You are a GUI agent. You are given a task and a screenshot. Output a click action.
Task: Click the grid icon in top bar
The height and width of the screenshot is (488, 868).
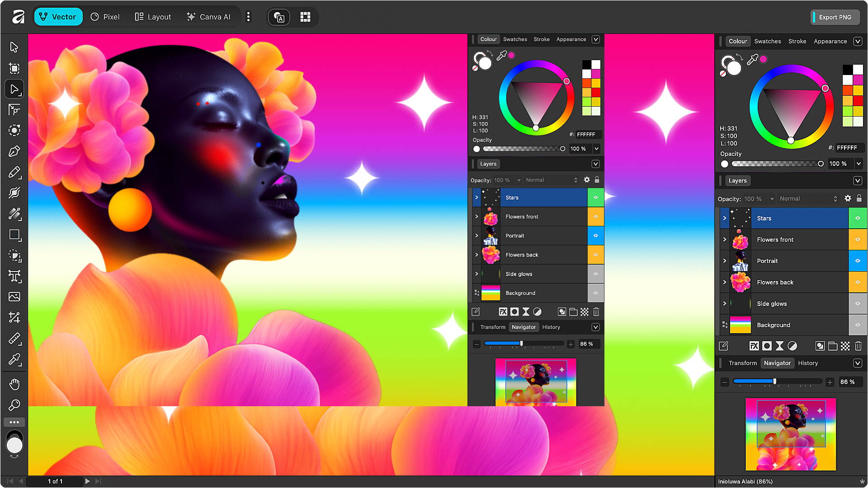(305, 17)
